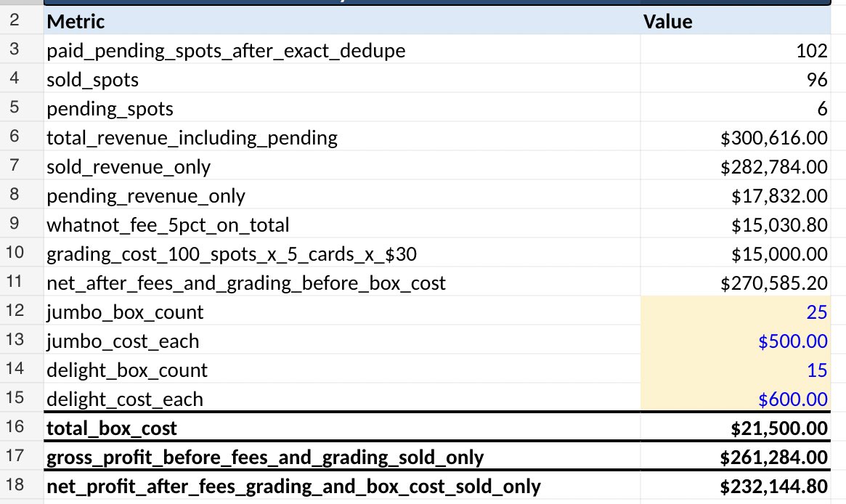846x504 pixels.
Task: Select row header 2
Action: (22, 20)
